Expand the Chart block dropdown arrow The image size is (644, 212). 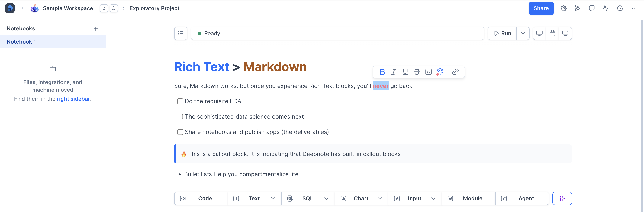(x=380, y=198)
